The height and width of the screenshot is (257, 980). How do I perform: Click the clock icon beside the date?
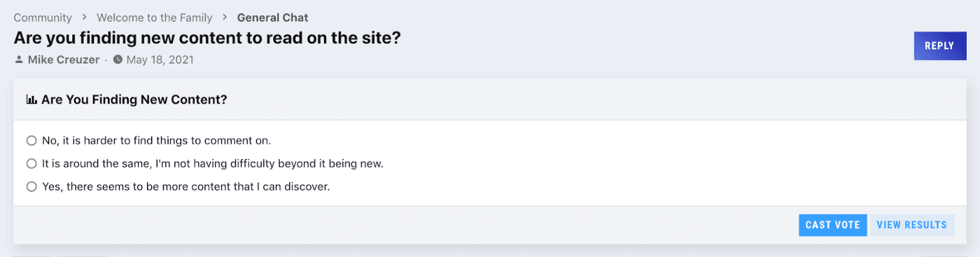coord(118,60)
